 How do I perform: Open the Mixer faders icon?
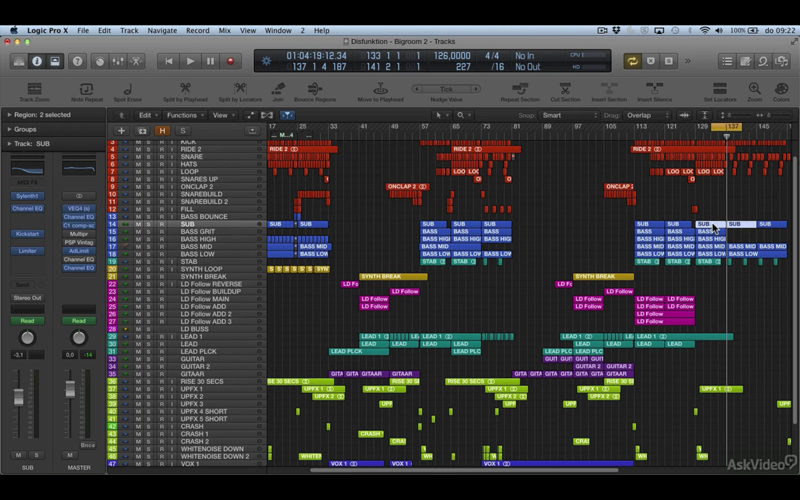(118, 61)
